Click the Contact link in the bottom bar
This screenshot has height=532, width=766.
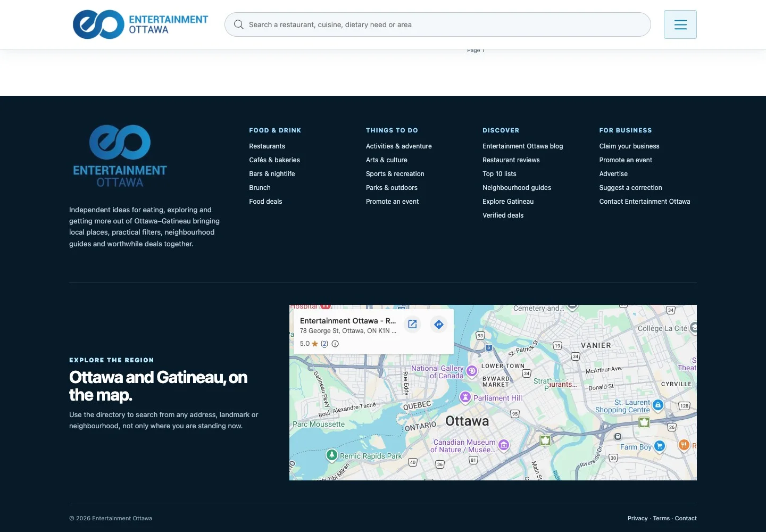coord(686,518)
